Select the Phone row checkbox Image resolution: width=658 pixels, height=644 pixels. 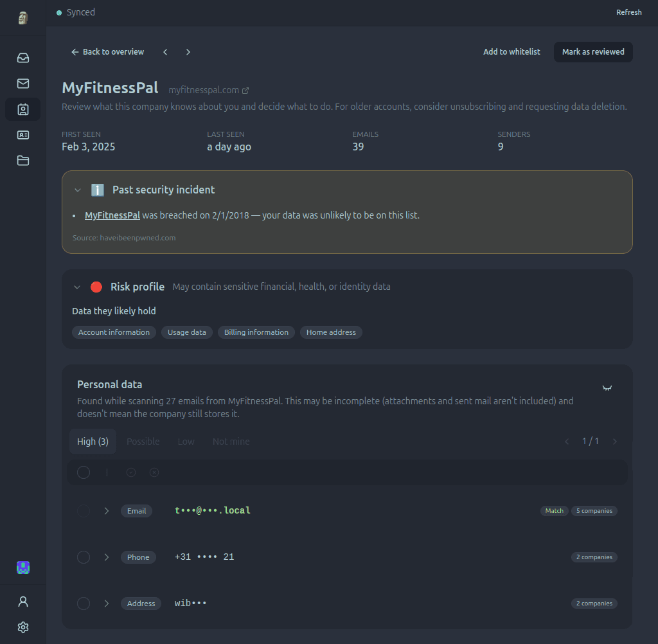click(84, 557)
